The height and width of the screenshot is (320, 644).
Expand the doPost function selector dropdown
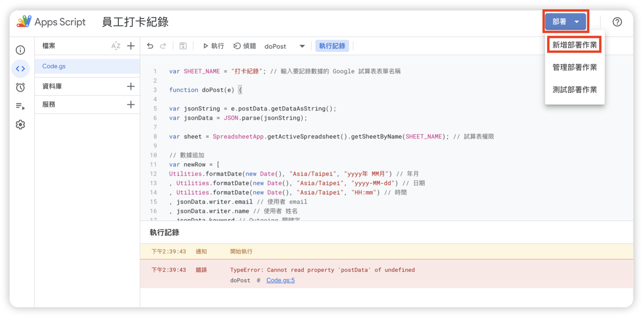(302, 46)
